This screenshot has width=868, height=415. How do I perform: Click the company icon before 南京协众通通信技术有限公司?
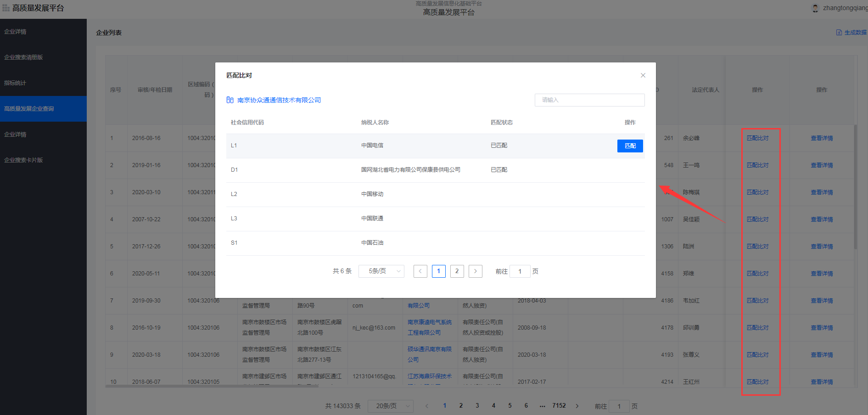(230, 100)
